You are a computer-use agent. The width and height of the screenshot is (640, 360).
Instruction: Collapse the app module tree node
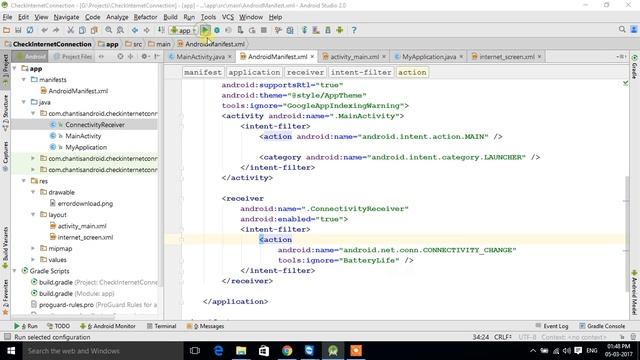click(15, 69)
